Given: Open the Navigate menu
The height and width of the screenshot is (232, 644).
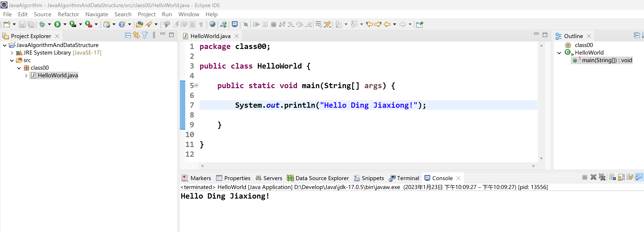Looking at the screenshot, I should [96, 14].
